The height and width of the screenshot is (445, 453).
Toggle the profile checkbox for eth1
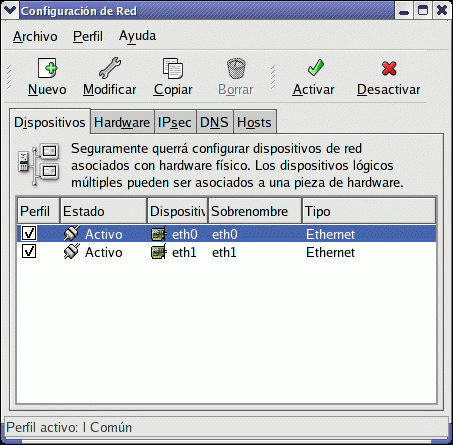29,251
